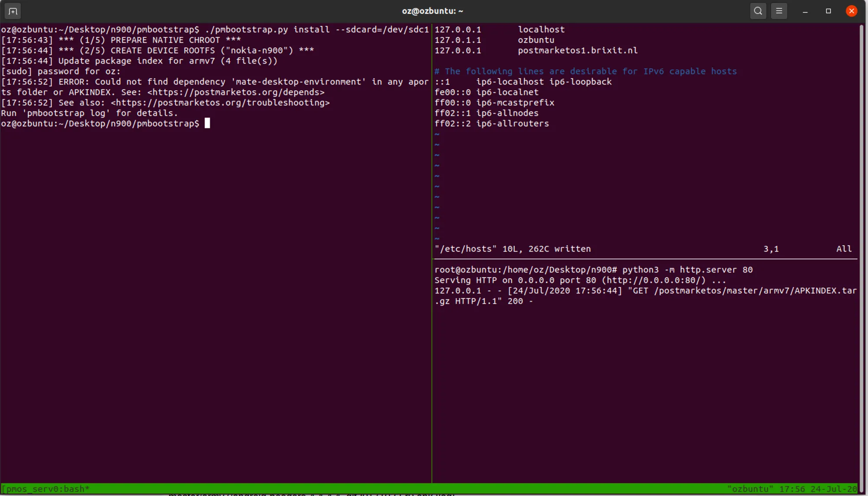The width and height of the screenshot is (868, 496).
Task: Click the /etc/hosts written status line
Action: [x=513, y=249]
